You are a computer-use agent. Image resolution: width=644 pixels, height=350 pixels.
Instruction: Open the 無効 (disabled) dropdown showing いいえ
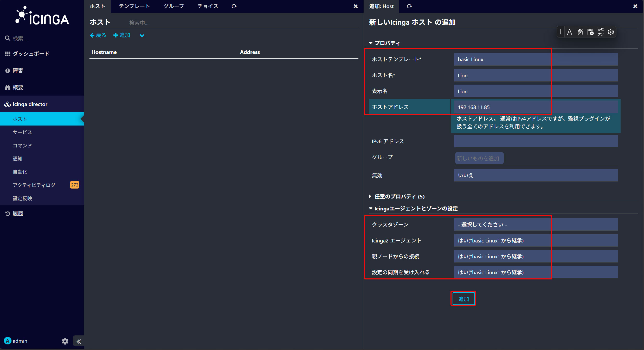coord(536,175)
